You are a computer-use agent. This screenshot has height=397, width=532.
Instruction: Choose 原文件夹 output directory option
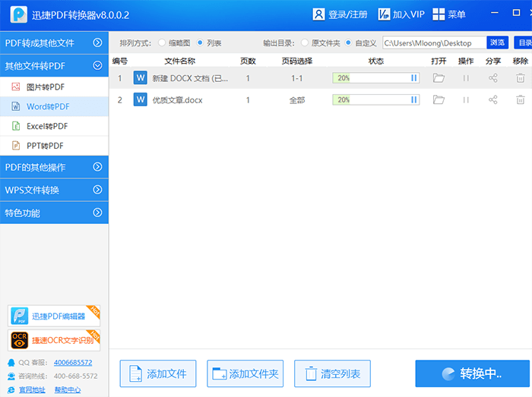pyautogui.click(x=305, y=43)
